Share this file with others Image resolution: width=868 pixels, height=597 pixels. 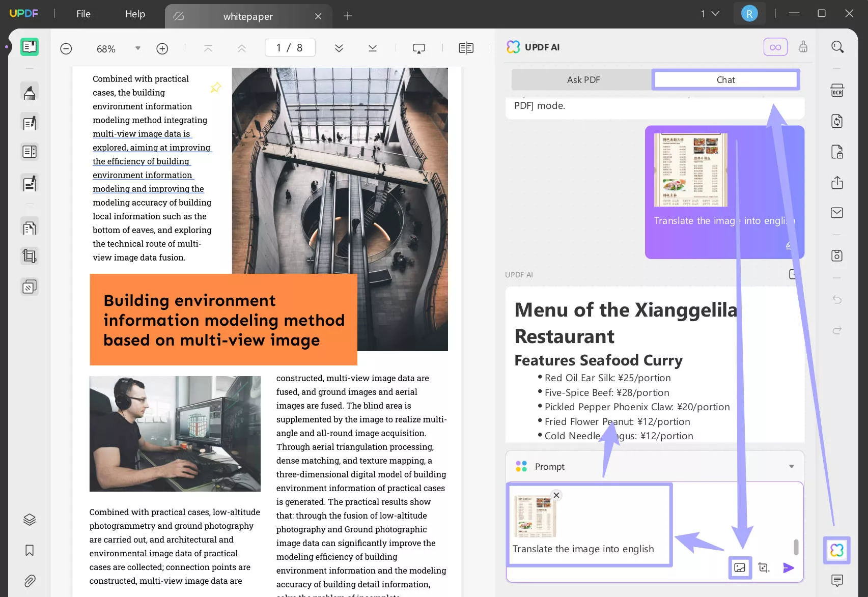click(x=837, y=182)
